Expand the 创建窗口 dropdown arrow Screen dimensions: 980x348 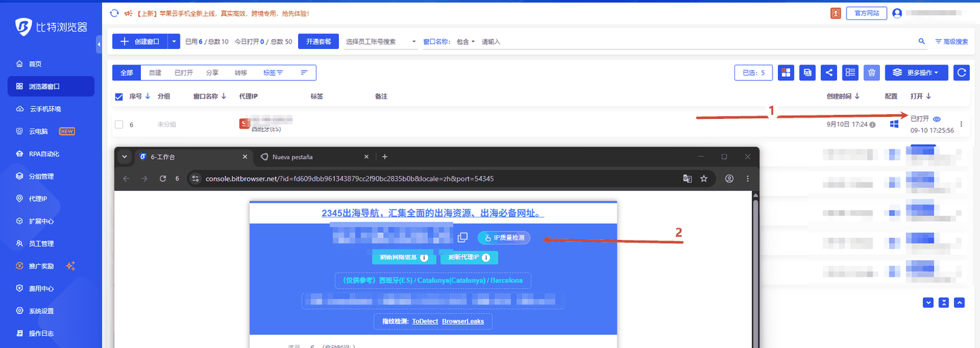click(x=174, y=41)
